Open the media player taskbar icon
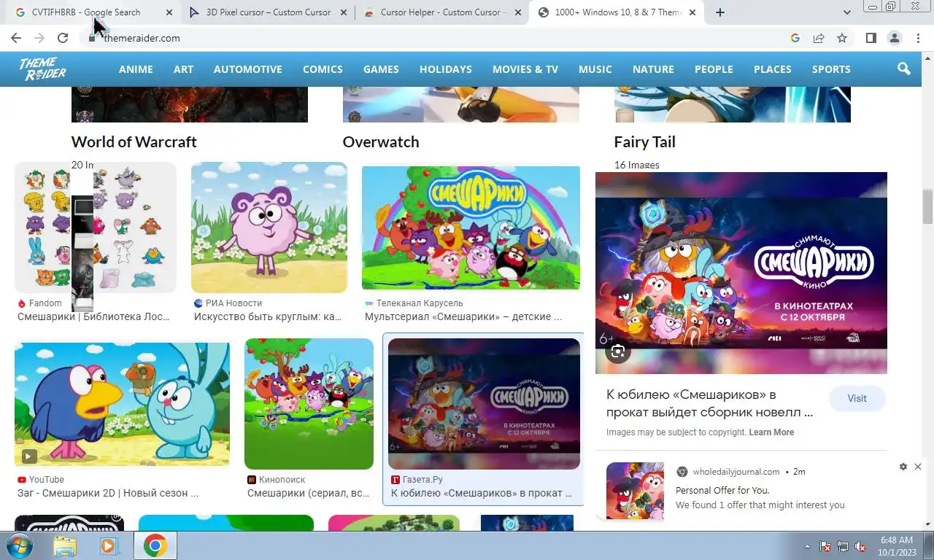 109,545
